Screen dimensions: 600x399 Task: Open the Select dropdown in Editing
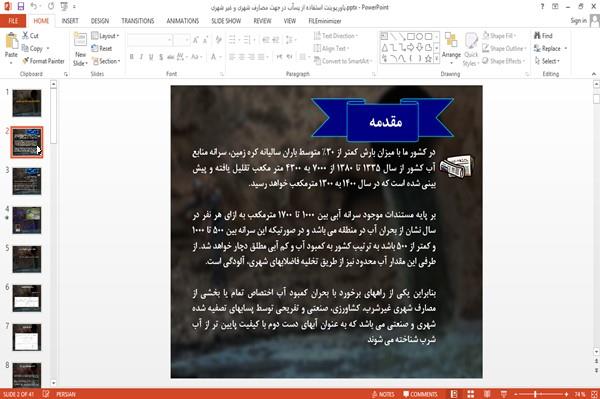(547, 61)
